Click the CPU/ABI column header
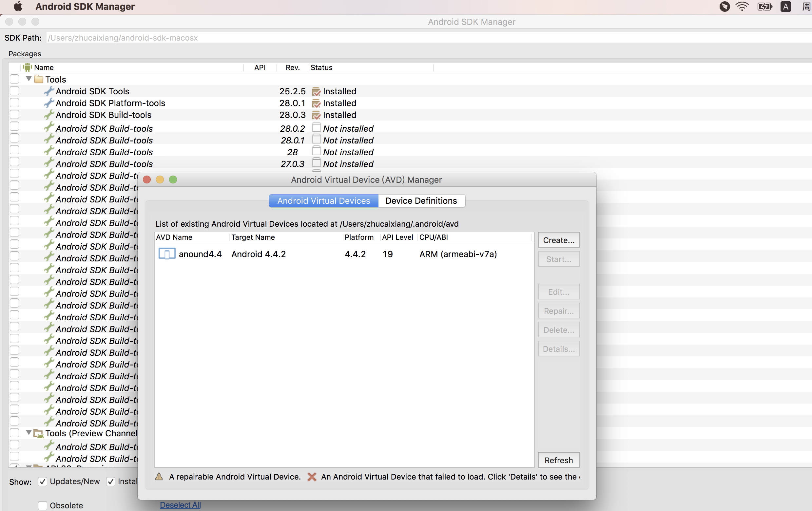This screenshot has width=812, height=511. [475, 237]
